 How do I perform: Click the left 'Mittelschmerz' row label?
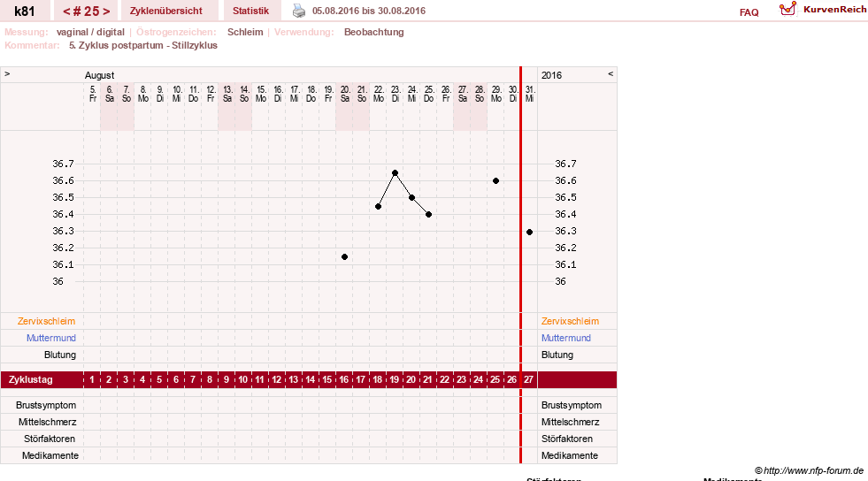47,422
